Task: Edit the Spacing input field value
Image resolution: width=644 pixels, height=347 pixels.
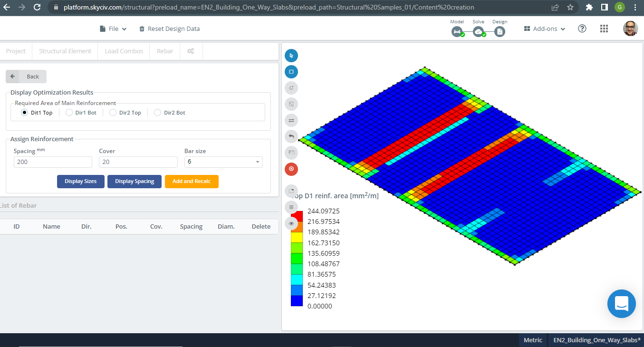Action: pyautogui.click(x=52, y=162)
